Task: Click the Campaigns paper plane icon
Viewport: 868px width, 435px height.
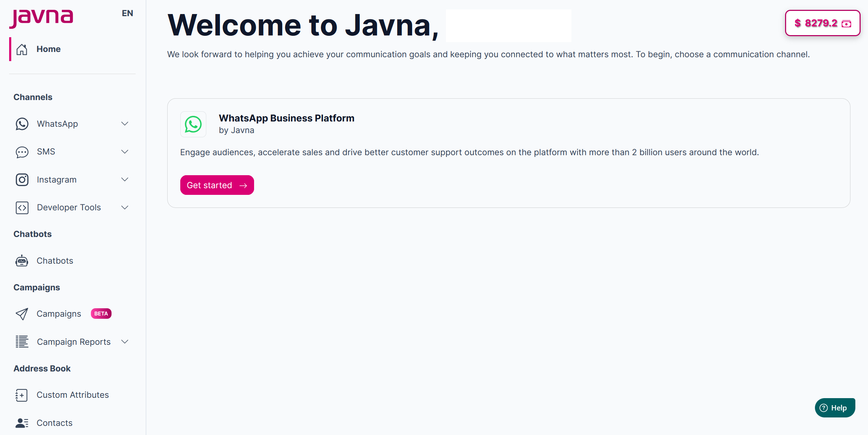Action: (22, 314)
